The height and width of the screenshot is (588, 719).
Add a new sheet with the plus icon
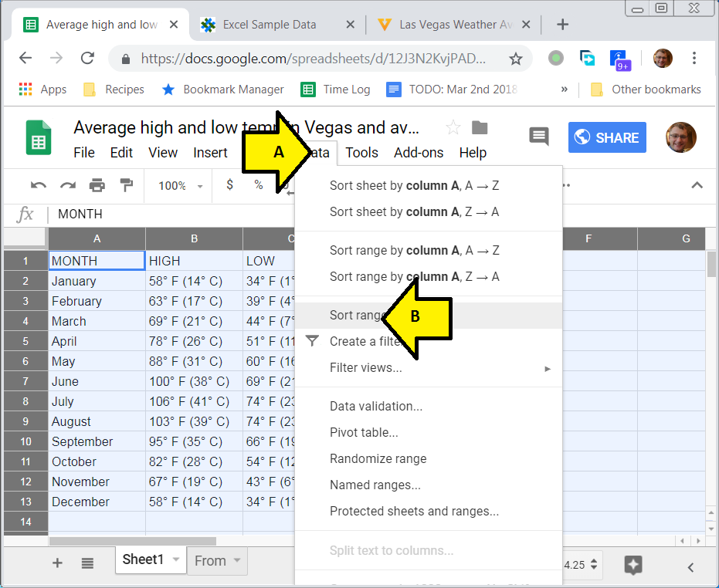click(x=57, y=563)
